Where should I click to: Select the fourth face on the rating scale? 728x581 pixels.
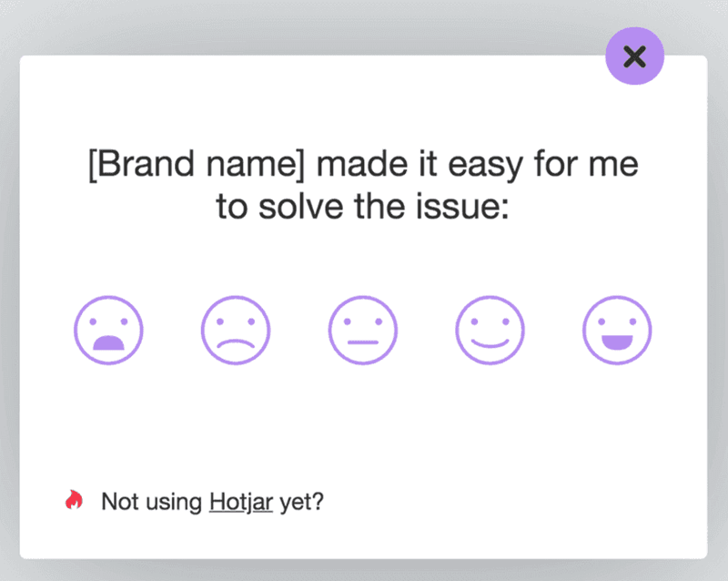click(x=490, y=330)
